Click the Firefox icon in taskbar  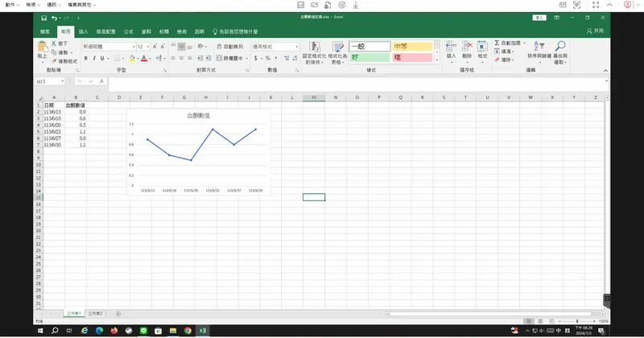pyautogui.click(x=114, y=331)
